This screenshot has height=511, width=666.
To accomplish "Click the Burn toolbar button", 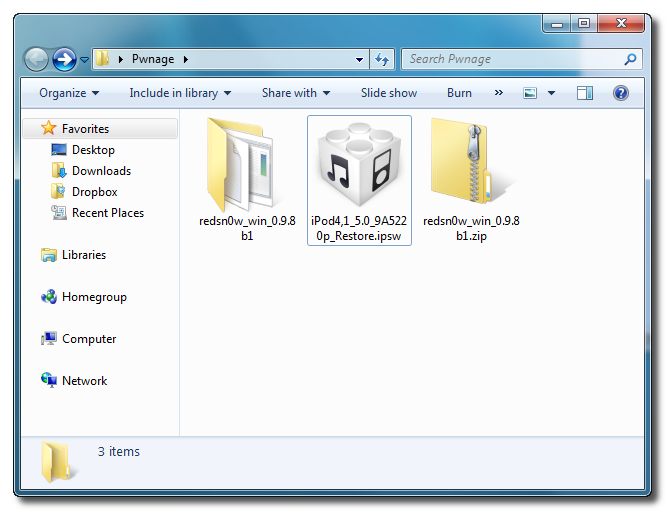I will [459, 93].
